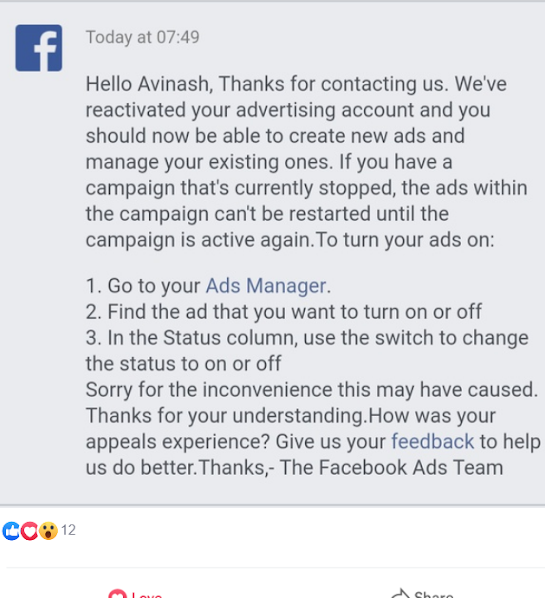
Task: Open the feedback link
Action: 432,442
